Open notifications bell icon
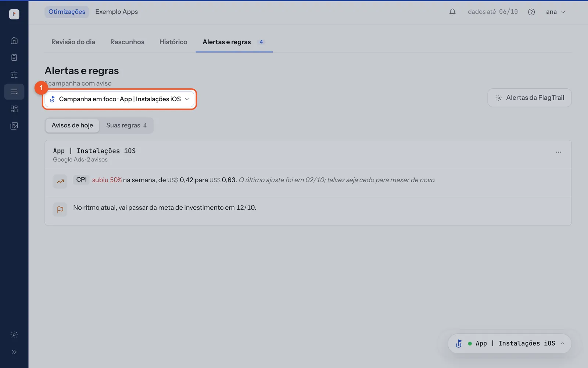Screen dimensions: 588x368 [452, 12]
